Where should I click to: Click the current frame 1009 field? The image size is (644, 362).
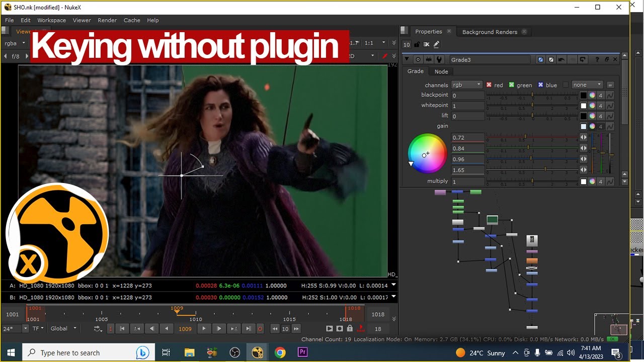point(185,329)
